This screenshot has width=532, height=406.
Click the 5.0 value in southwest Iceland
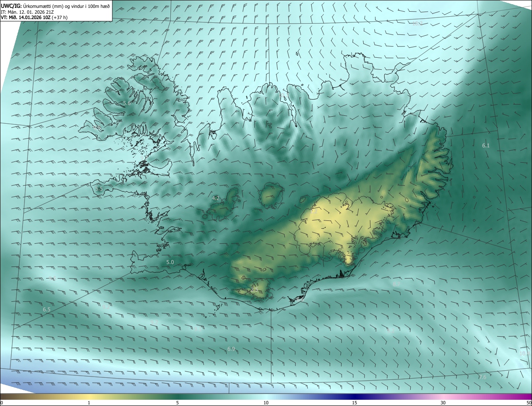coord(170,262)
